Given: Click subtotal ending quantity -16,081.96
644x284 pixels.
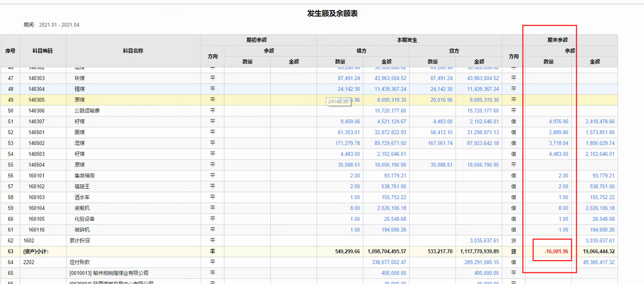Looking at the screenshot, I should coord(556,251).
